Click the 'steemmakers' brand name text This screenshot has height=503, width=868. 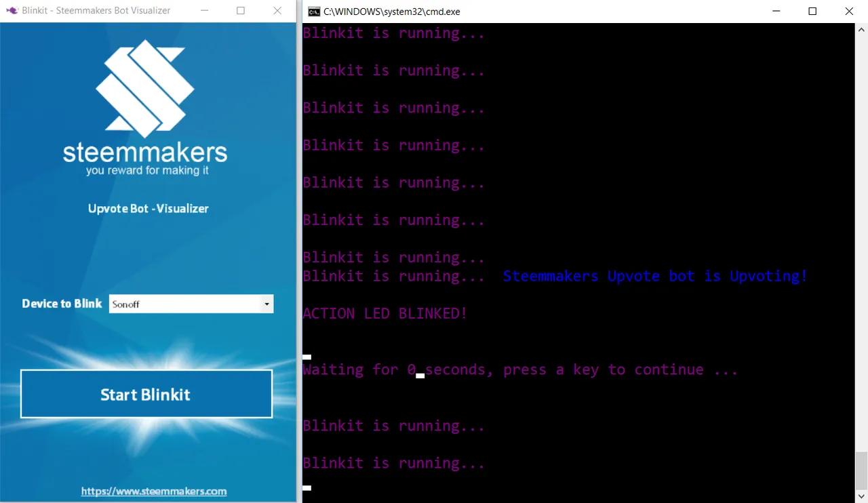pos(145,152)
